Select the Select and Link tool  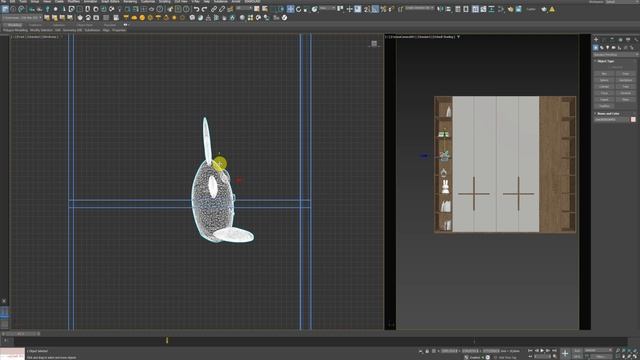214,9
